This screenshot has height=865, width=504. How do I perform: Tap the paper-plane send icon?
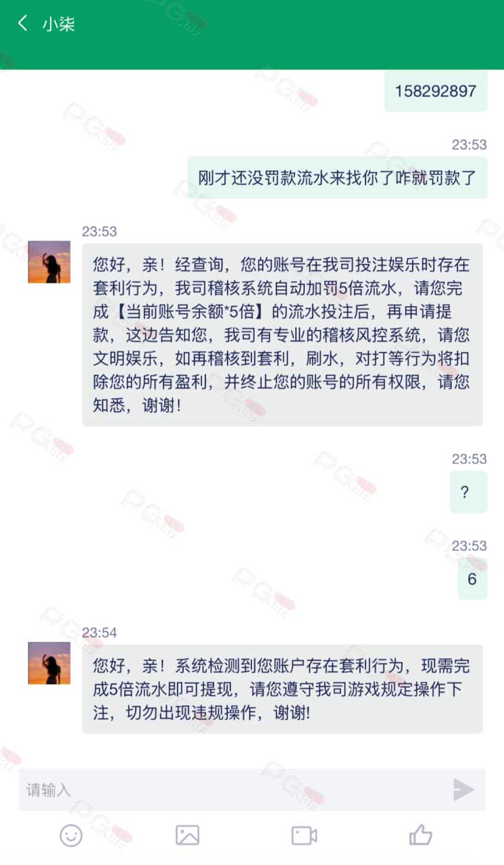click(463, 789)
